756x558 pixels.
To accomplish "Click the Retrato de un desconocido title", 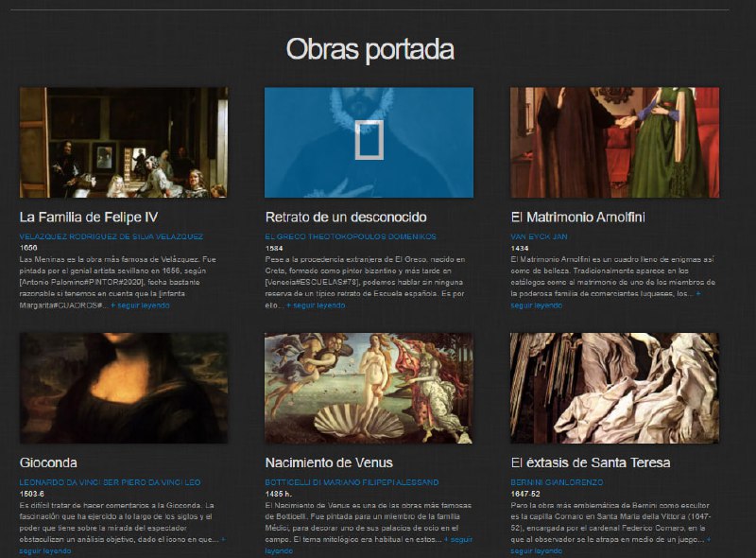I will pos(345,217).
